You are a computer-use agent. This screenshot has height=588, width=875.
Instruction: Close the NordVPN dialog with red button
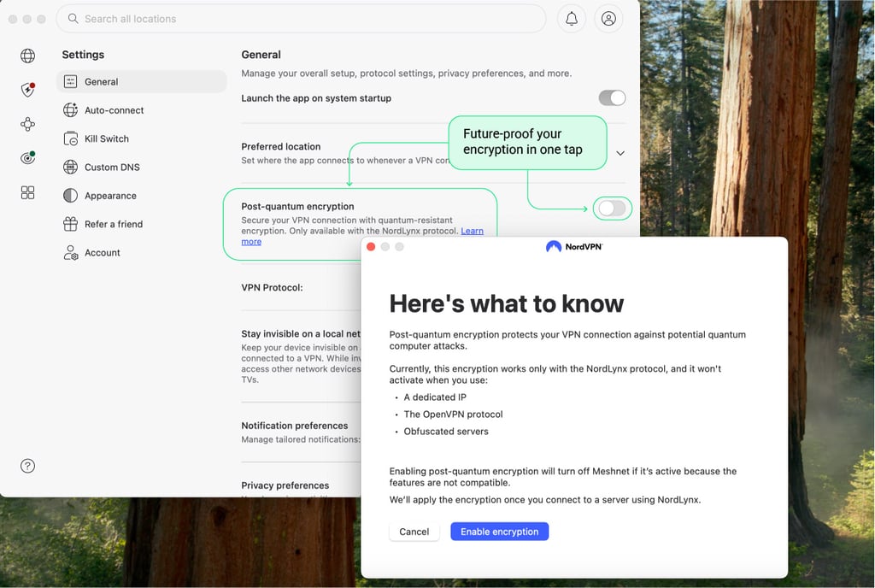(x=371, y=247)
